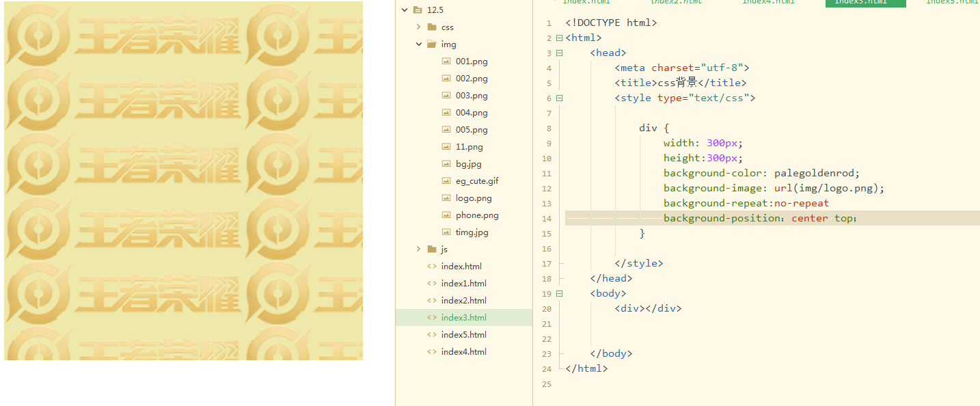Viewport: 980px width, 406px height.
Task: Click the image icon beside 005.png
Action: point(446,130)
